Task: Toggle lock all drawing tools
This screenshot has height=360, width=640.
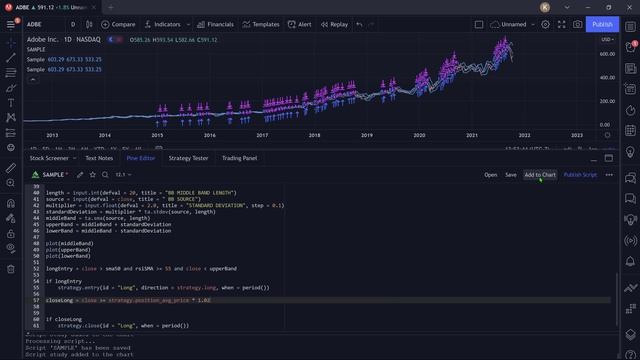Action: click(x=11, y=234)
